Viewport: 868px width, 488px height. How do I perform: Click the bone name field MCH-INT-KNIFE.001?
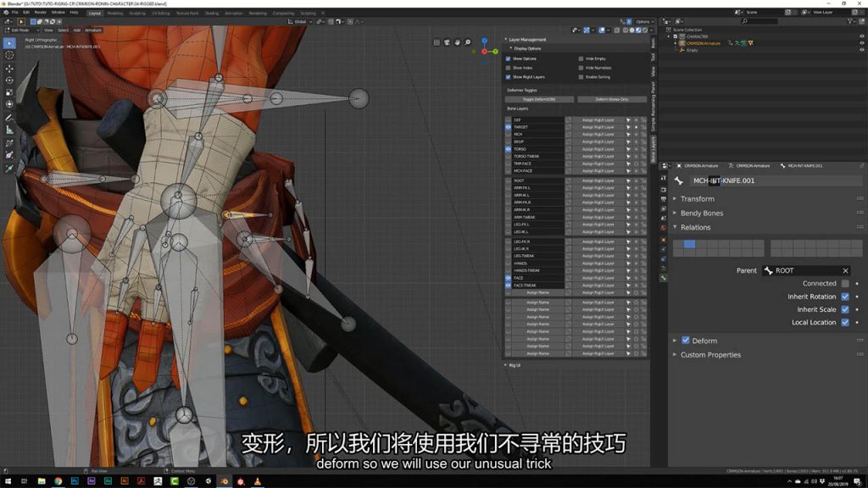pos(776,180)
